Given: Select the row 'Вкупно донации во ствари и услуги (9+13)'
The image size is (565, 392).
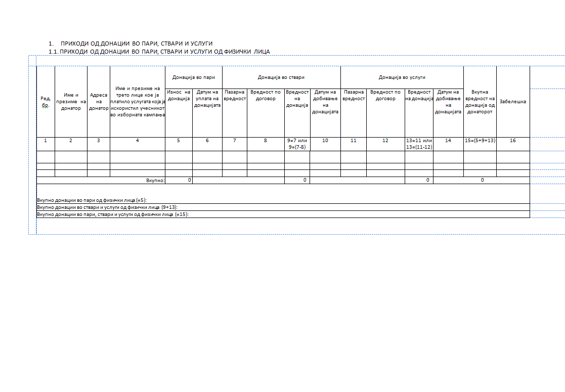Looking at the screenshot, I should click(107, 207).
